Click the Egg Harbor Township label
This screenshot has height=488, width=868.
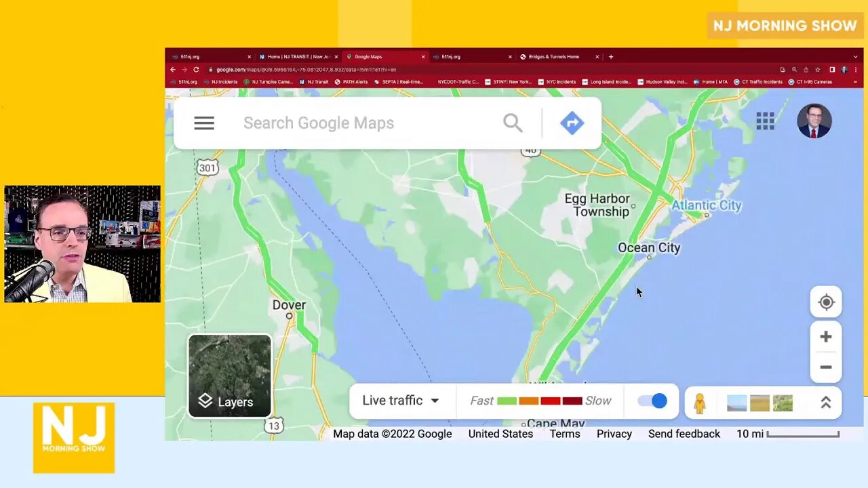[597, 205]
